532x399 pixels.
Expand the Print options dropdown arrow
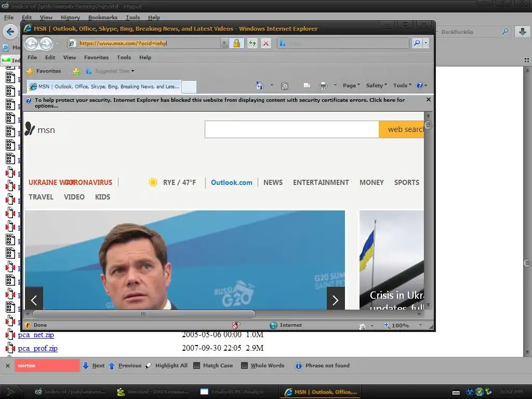(x=335, y=85)
